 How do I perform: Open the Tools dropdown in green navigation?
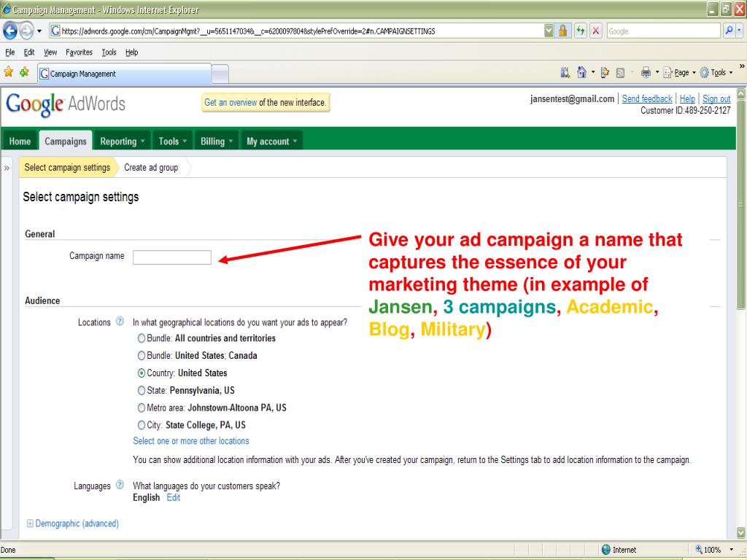172,141
